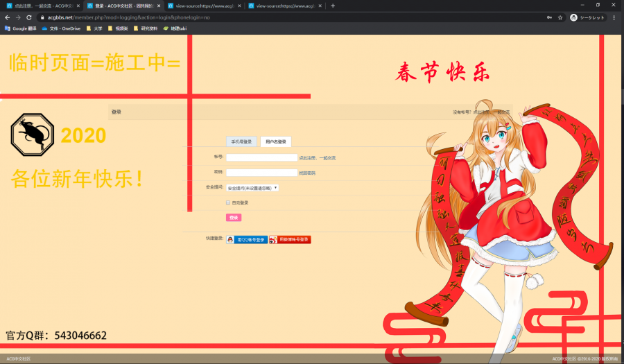Log in with the Weibo account button
This screenshot has height=364, width=624.
pos(290,239)
